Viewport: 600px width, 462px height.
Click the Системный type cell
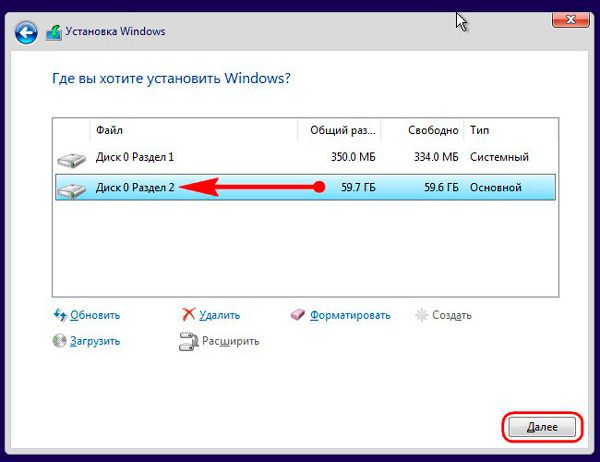[499, 157]
